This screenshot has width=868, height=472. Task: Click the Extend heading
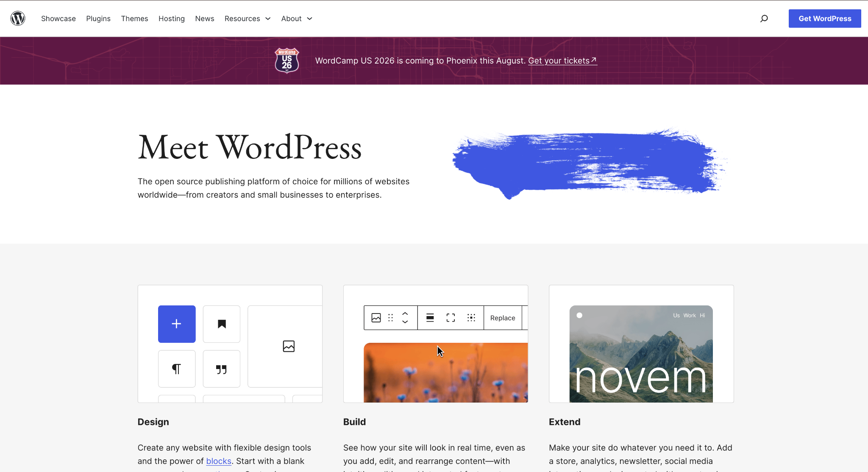click(565, 422)
